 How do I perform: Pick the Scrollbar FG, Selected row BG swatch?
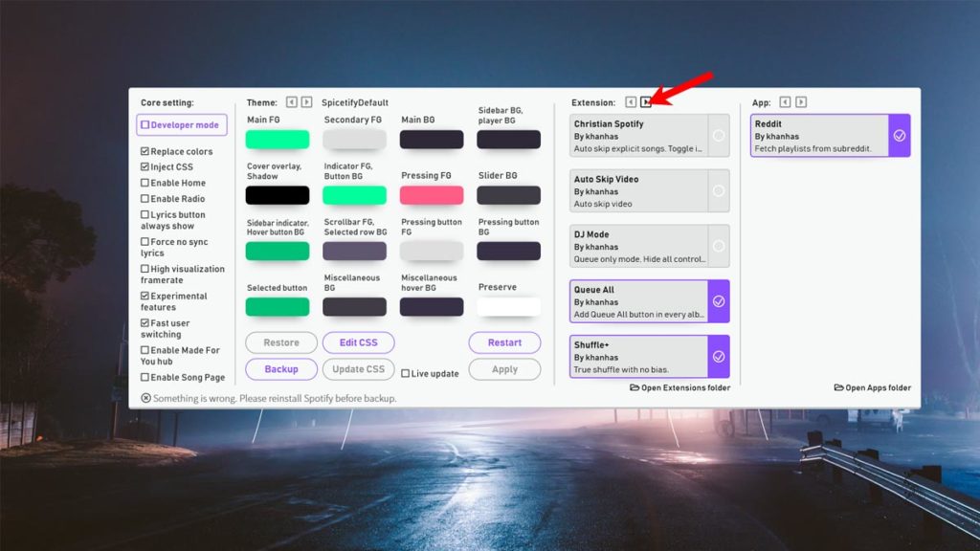pos(354,252)
